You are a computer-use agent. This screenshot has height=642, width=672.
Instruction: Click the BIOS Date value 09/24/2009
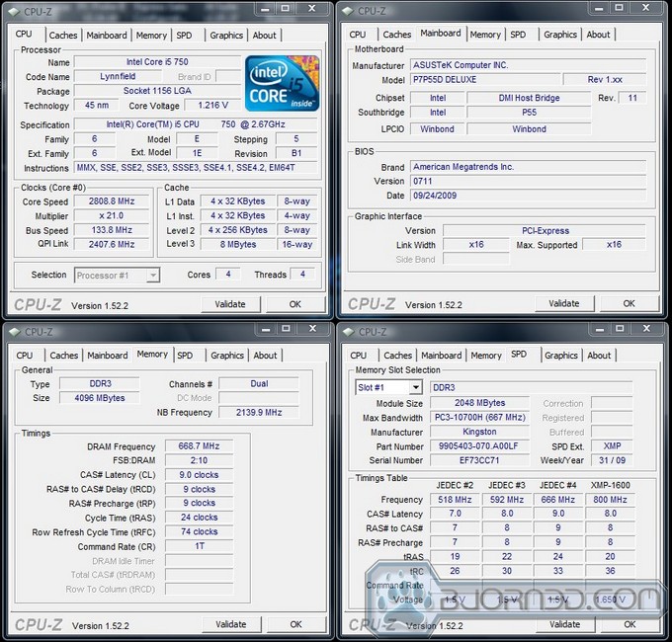(x=528, y=196)
